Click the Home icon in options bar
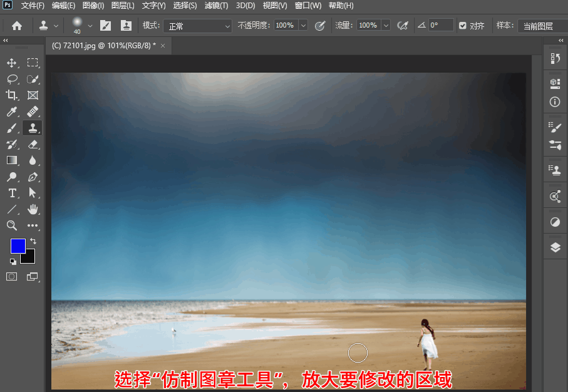Screen dimensions: 568x392 [x=17, y=26]
